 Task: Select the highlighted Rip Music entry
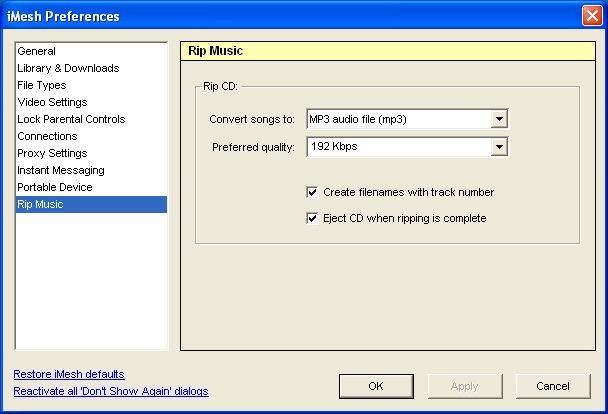(x=91, y=204)
